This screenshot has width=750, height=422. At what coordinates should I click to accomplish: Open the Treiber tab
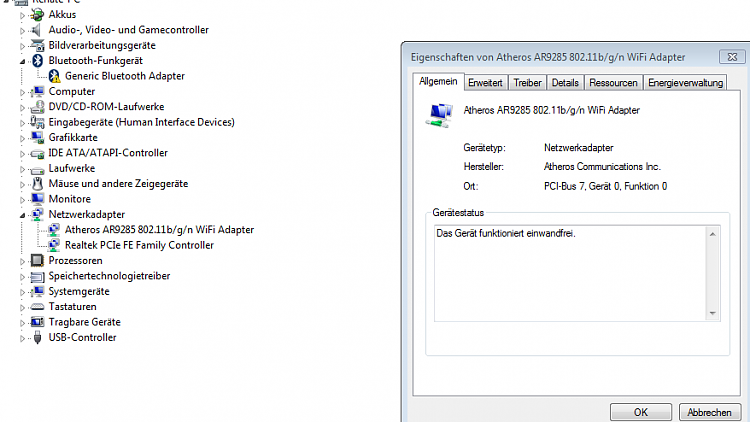(527, 83)
